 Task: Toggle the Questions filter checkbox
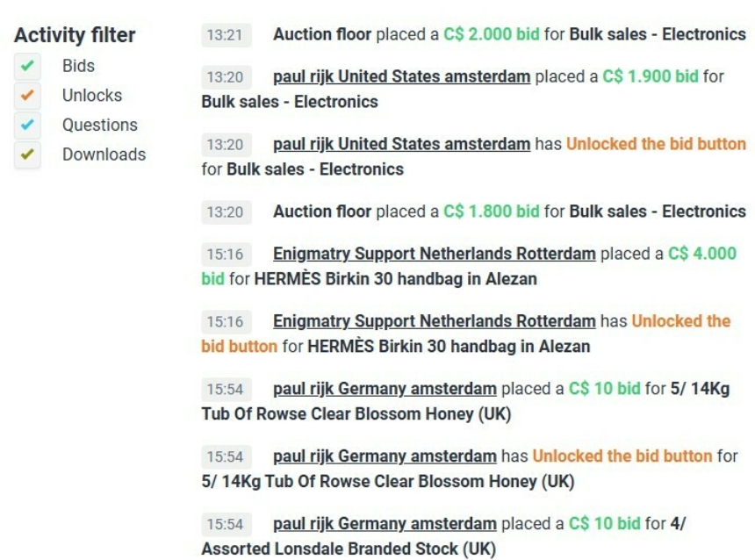click(27, 125)
